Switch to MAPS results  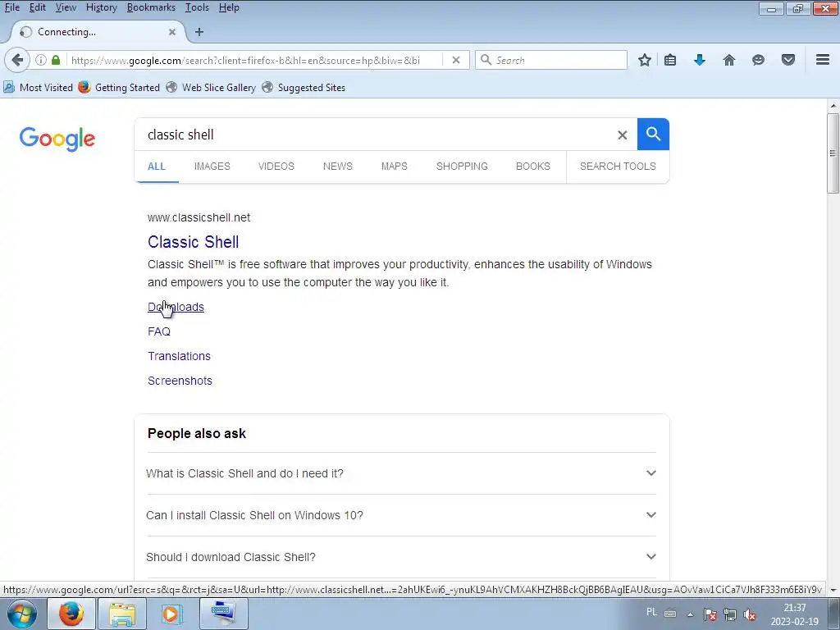(395, 166)
